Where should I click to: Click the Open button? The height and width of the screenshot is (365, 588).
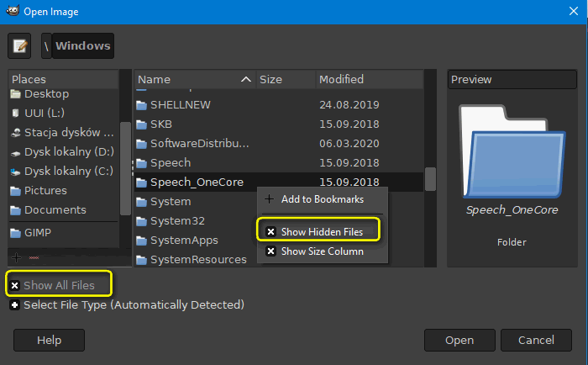[x=459, y=341]
